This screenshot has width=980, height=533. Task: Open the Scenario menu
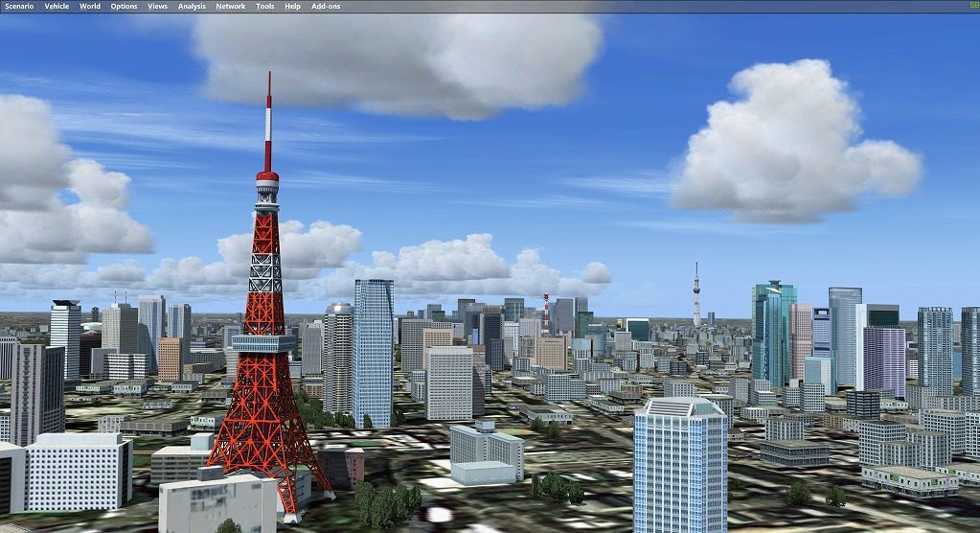point(19,7)
